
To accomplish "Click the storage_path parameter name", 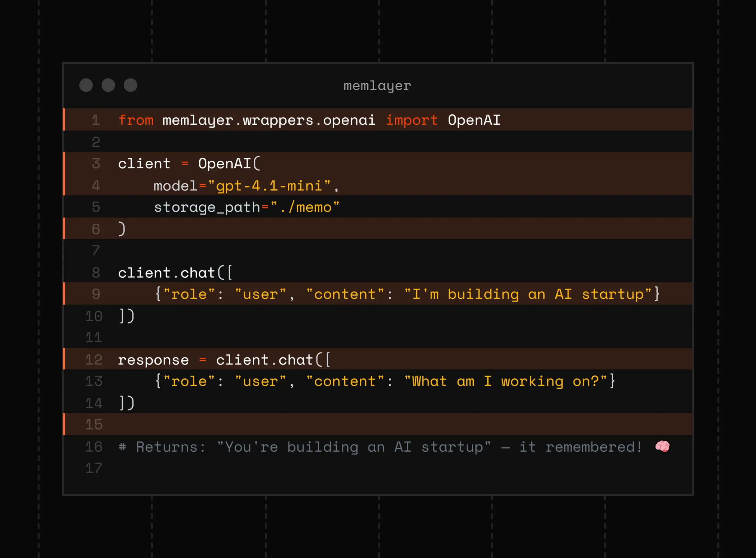I will pyautogui.click(x=207, y=207).
